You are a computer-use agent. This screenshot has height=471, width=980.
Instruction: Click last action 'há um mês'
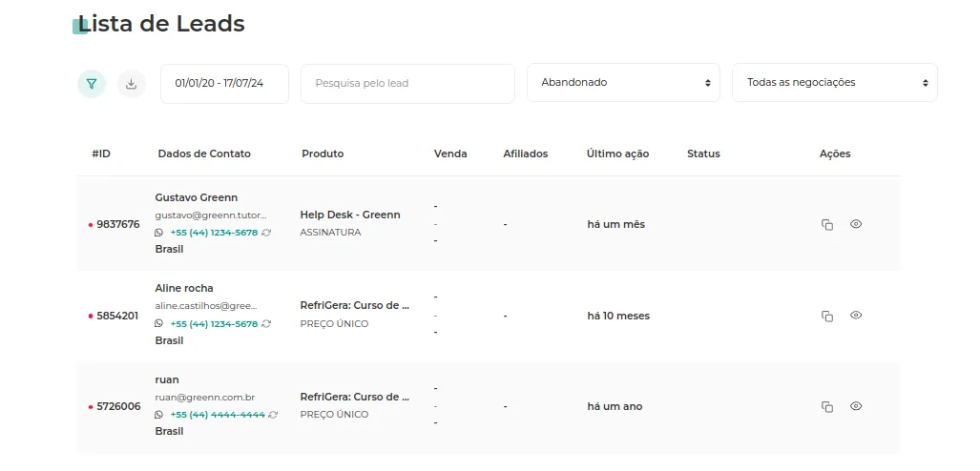(x=616, y=224)
